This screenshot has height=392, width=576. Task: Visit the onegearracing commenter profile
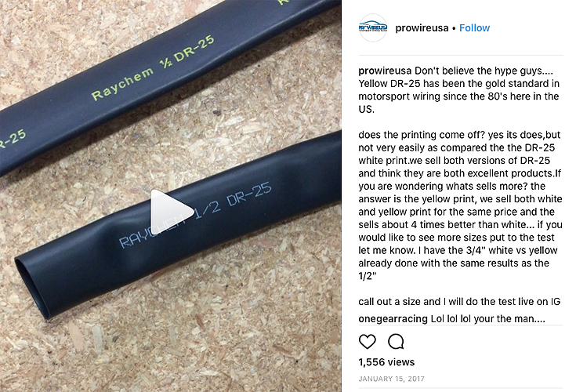tap(393, 318)
